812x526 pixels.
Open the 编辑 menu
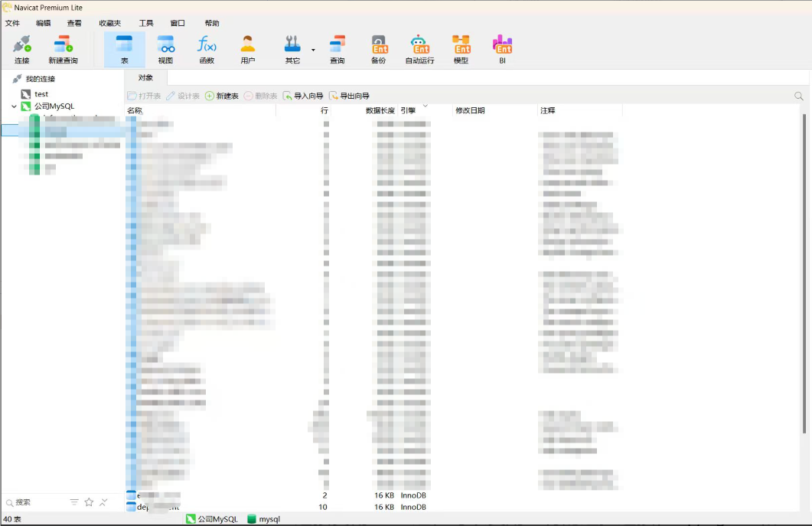(x=44, y=23)
